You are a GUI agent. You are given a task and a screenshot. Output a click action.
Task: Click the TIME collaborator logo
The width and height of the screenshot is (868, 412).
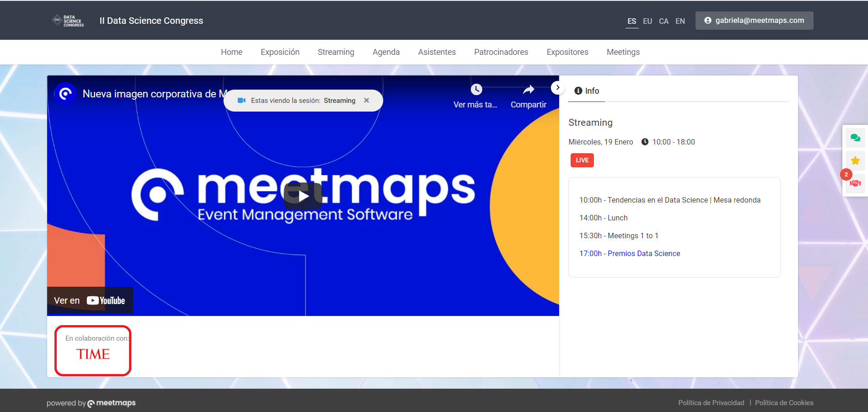[93, 354]
